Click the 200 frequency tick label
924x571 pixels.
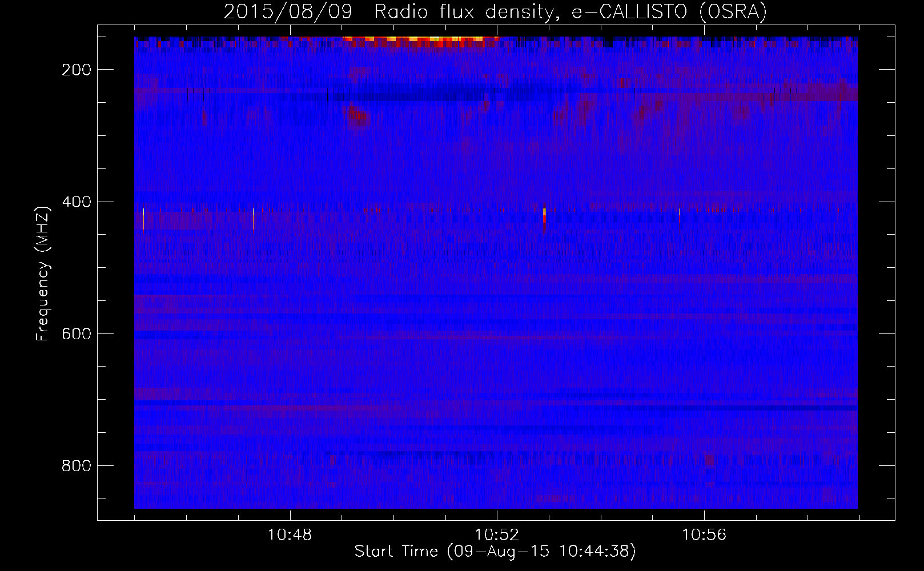(x=76, y=70)
